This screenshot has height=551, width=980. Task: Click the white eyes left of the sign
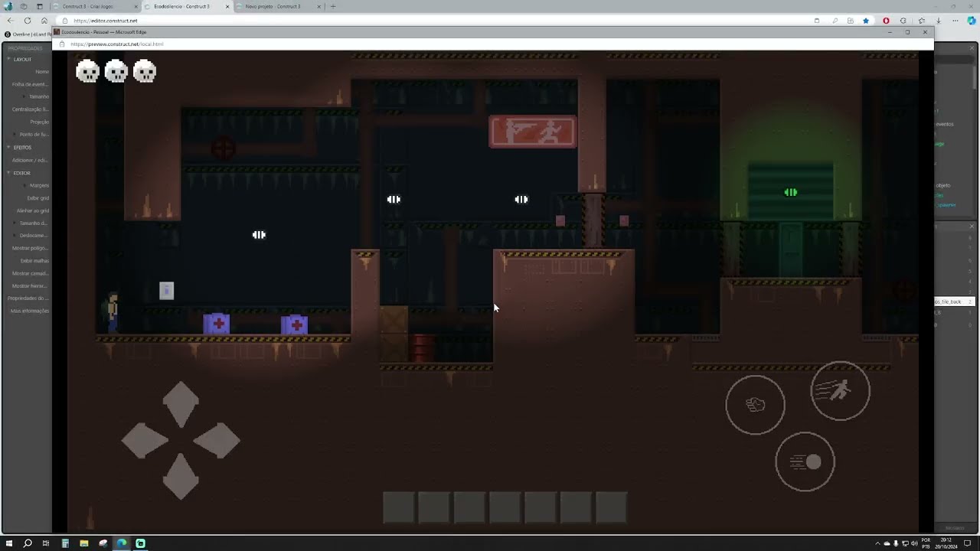click(394, 199)
